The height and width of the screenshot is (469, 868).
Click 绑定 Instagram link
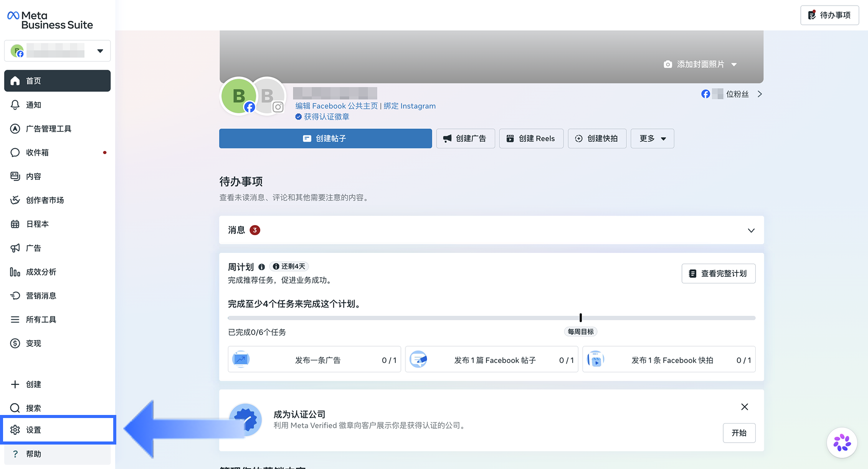pos(410,106)
